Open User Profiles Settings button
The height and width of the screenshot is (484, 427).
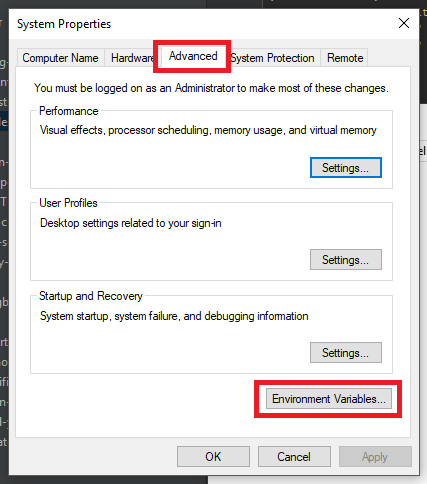[346, 260]
